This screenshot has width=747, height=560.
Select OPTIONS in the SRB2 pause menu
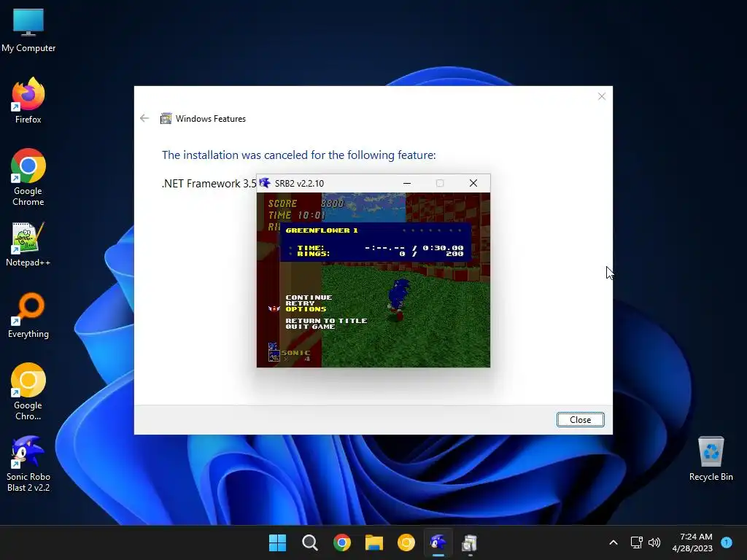point(306,309)
